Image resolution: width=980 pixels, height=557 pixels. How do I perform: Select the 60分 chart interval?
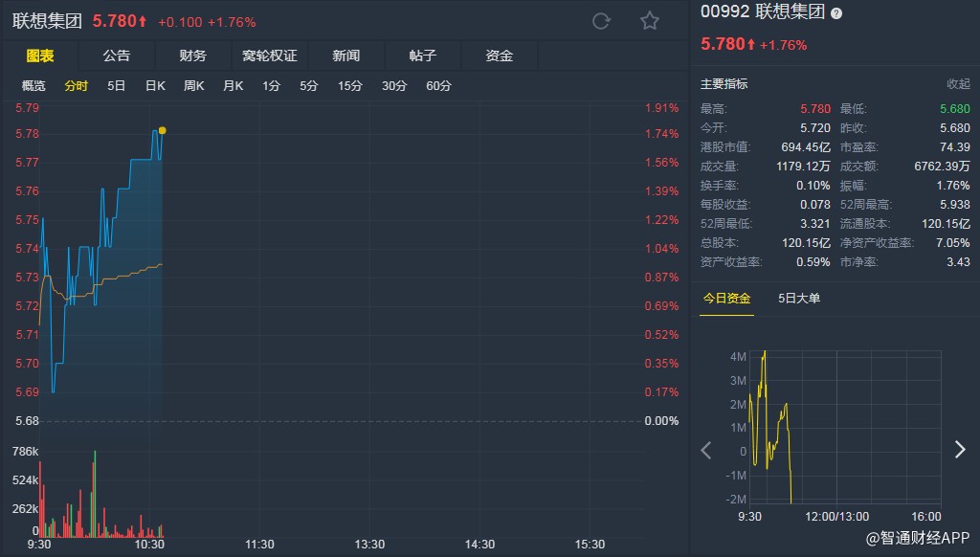438,86
